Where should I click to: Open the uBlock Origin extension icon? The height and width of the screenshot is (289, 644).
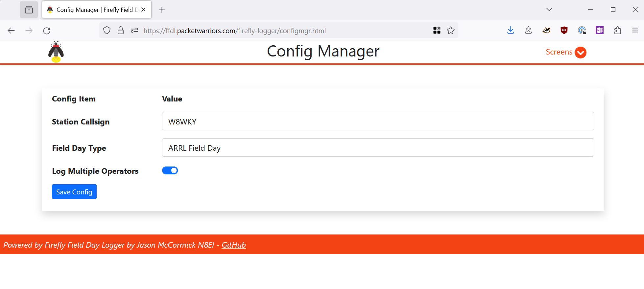coord(564,31)
